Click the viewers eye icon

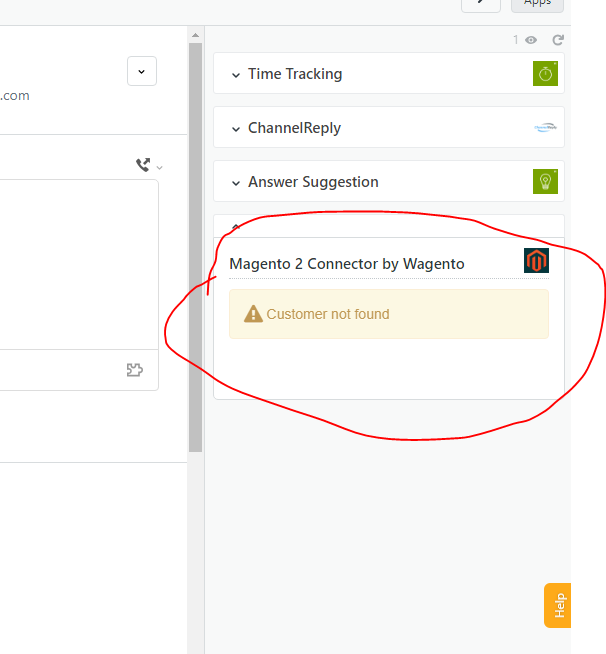[x=531, y=40]
